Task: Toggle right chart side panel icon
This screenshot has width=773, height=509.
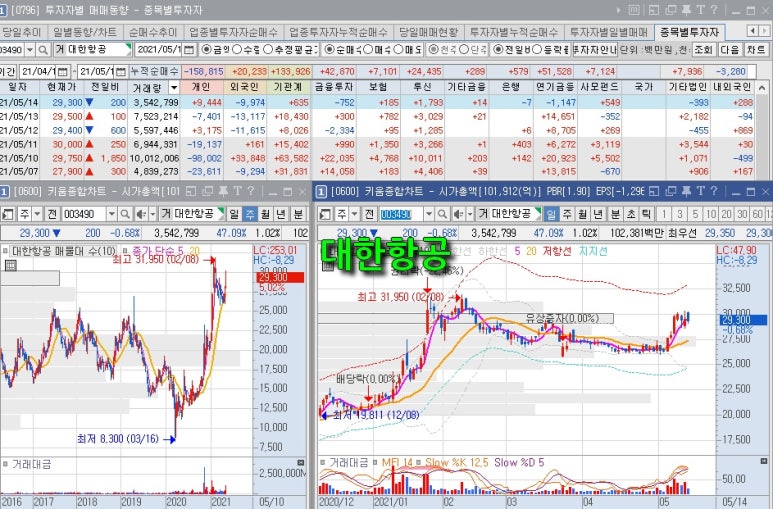Action: [325, 214]
